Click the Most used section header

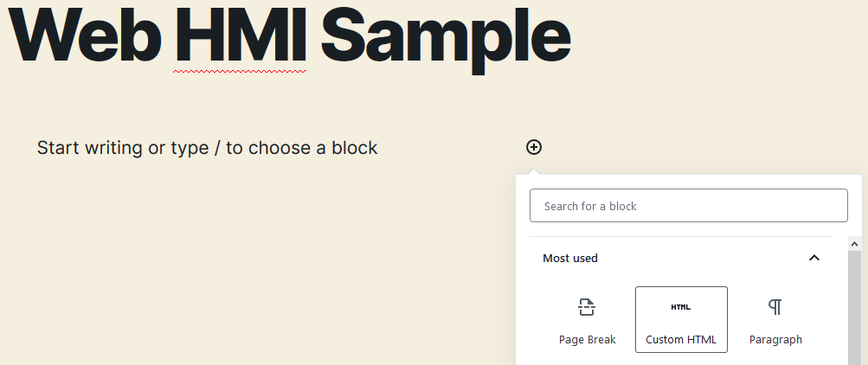(570, 258)
